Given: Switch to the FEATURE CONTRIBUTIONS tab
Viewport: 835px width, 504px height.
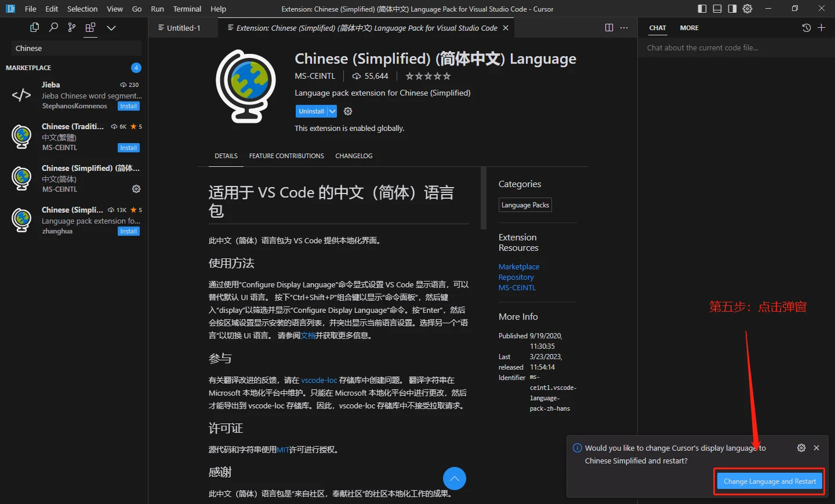Looking at the screenshot, I should click(286, 156).
